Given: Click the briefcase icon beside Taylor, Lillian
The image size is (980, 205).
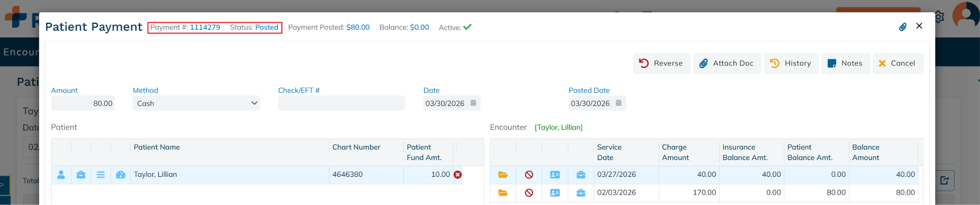Looking at the screenshot, I should [x=81, y=175].
